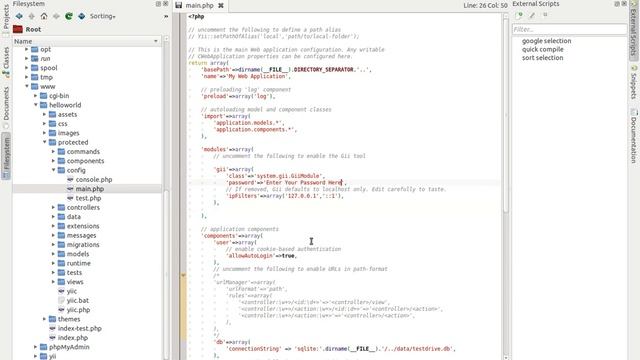The height and width of the screenshot is (360, 640).
Task: Click the yellow fold marker in gutter
Action: coord(183,276)
